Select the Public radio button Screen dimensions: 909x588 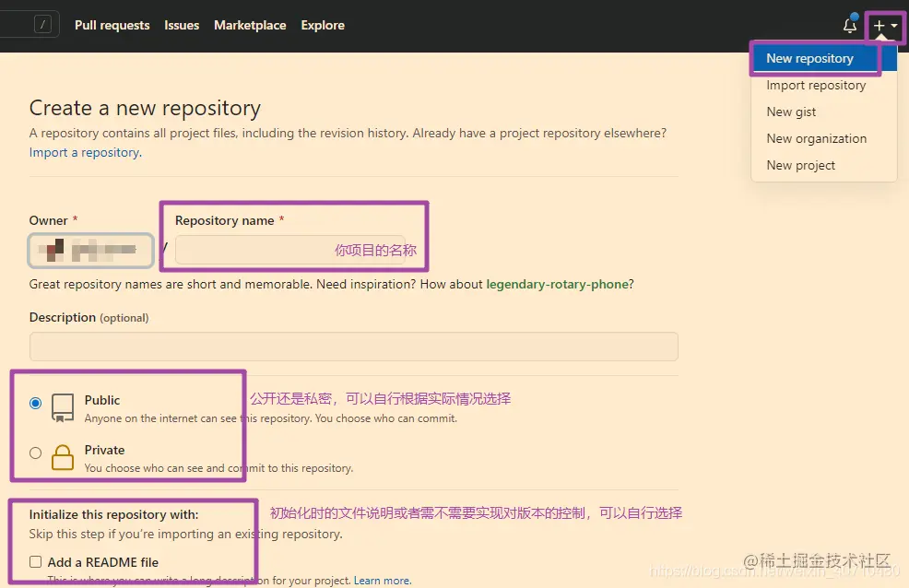coord(35,403)
